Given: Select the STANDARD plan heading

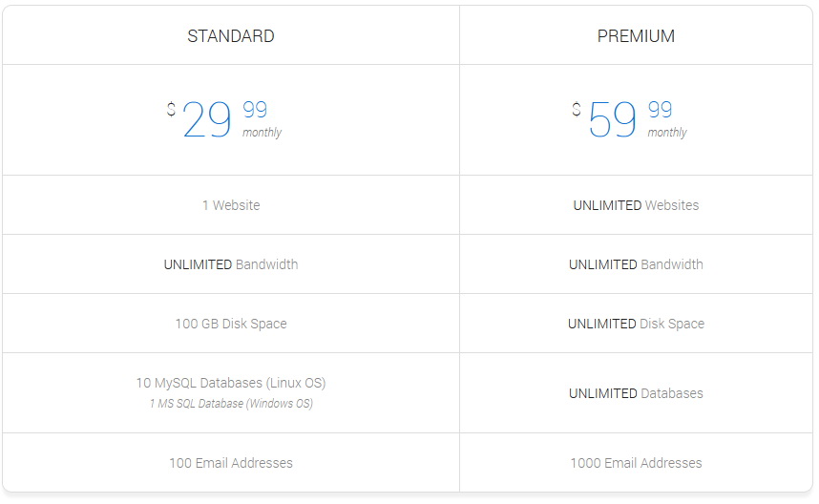Looking at the screenshot, I should point(231,36).
